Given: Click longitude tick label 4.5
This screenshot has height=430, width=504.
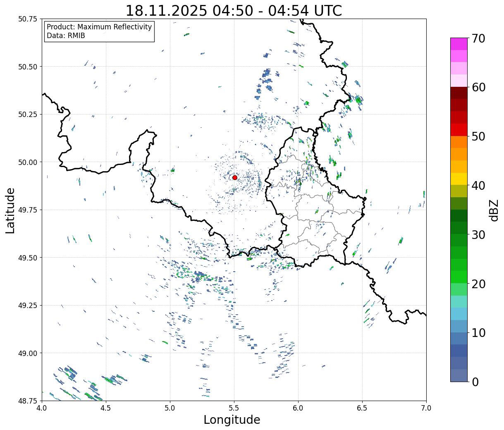Looking at the screenshot, I should click(106, 408).
